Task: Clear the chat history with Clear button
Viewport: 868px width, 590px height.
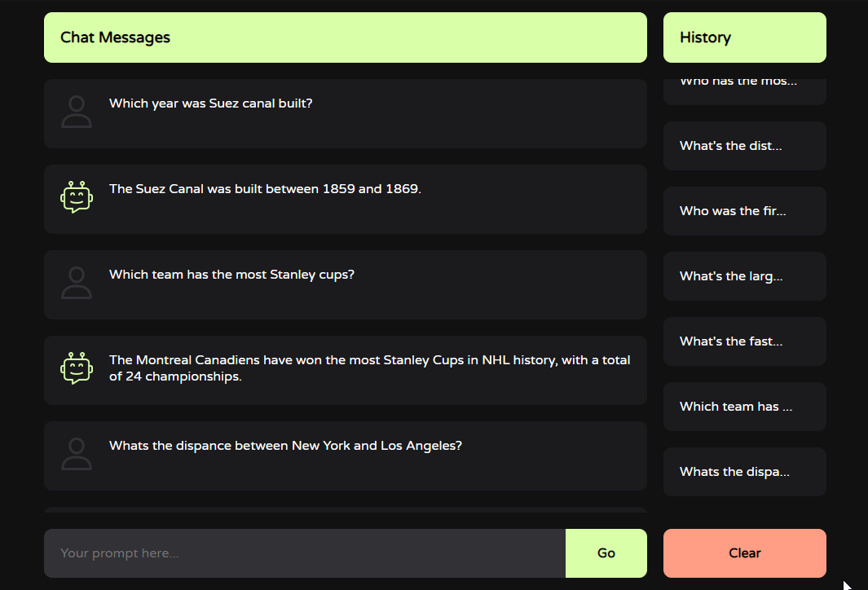Action: [745, 553]
